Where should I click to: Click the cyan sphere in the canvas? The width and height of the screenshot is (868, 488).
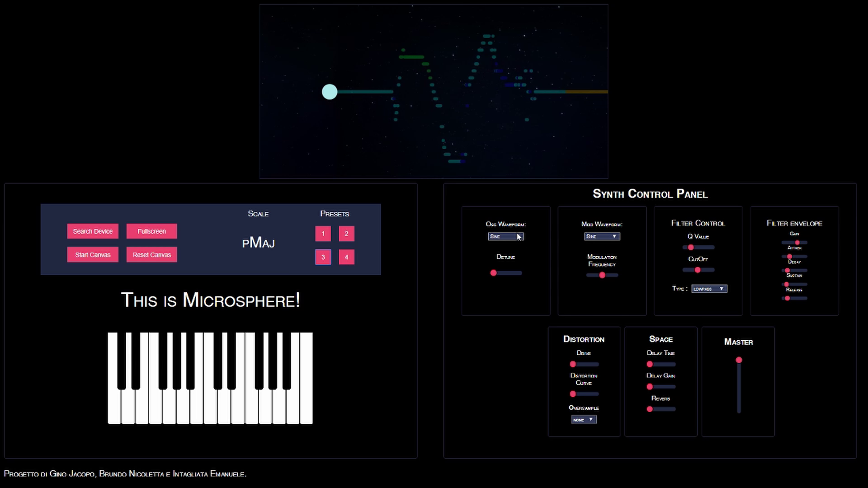coord(330,92)
